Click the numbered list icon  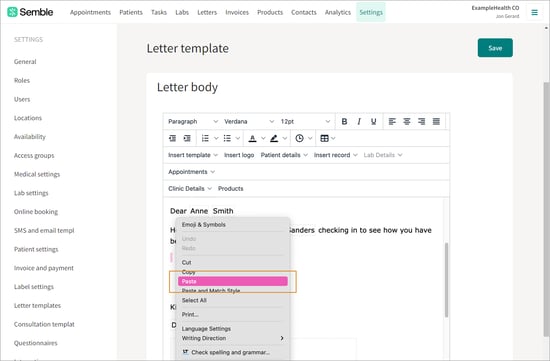(206, 138)
